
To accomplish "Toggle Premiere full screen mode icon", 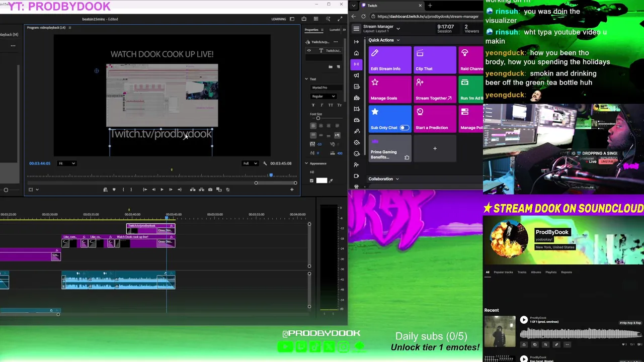I will click(x=340, y=19).
